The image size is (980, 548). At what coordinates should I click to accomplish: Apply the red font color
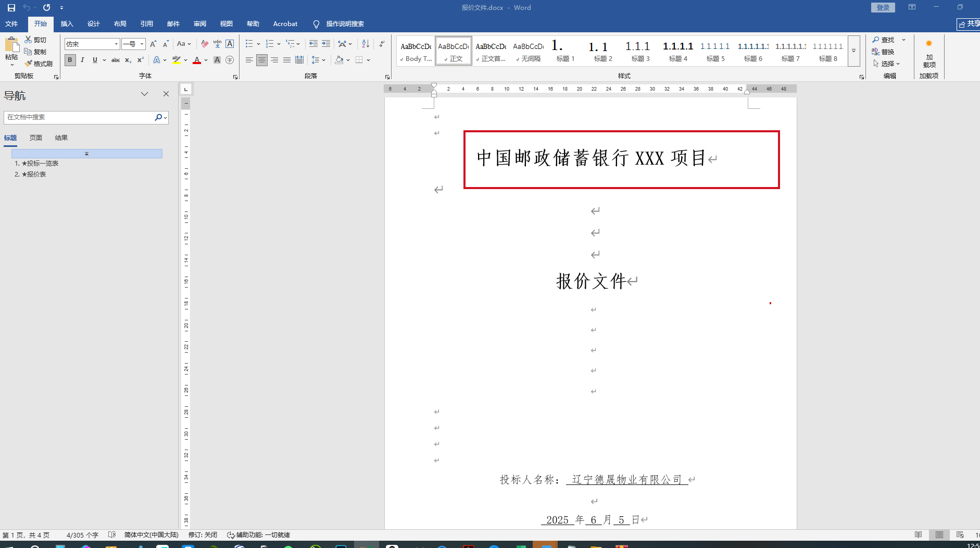(x=197, y=60)
